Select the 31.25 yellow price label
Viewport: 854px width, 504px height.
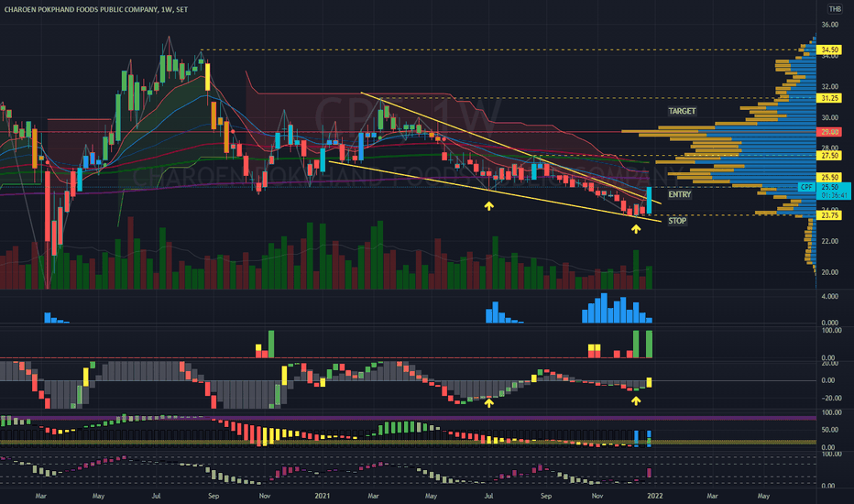[829, 99]
